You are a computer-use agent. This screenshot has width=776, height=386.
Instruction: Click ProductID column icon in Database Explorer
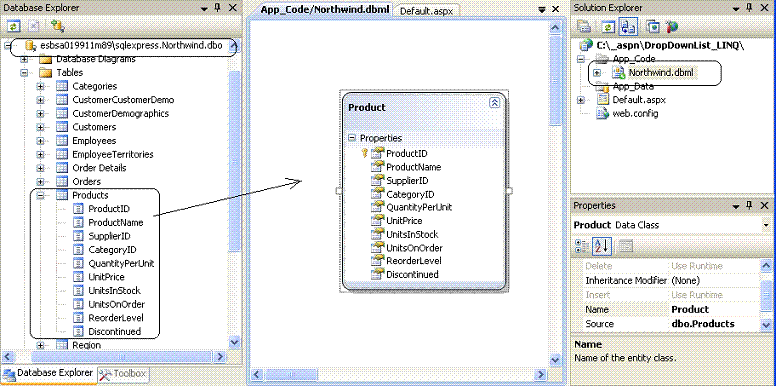pyautogui.click(x=79, y=209)
